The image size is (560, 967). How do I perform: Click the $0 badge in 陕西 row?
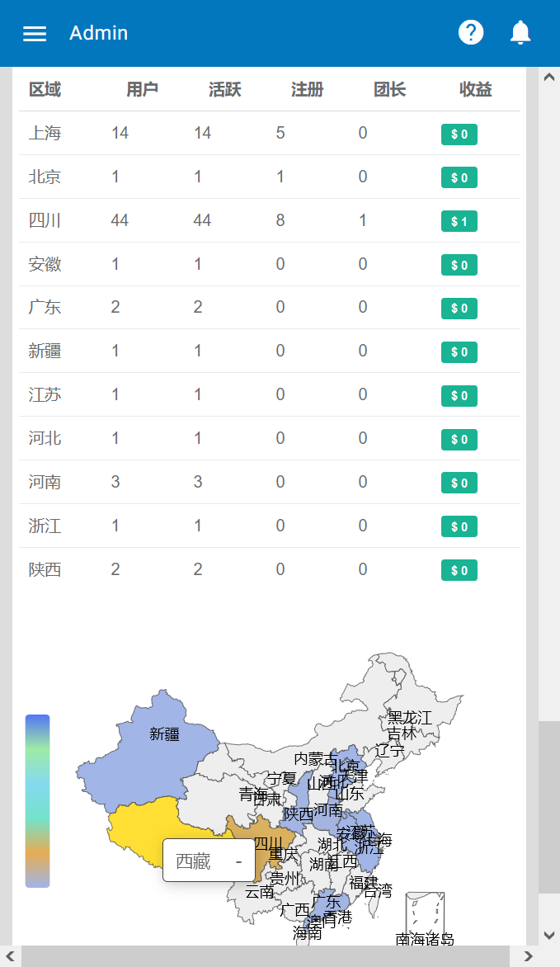(x=459, y=570)
